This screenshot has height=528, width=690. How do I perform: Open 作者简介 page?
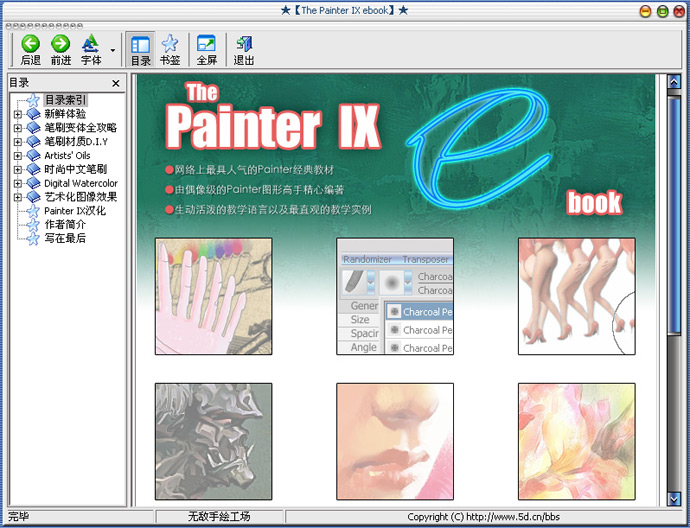coord(65,224)
